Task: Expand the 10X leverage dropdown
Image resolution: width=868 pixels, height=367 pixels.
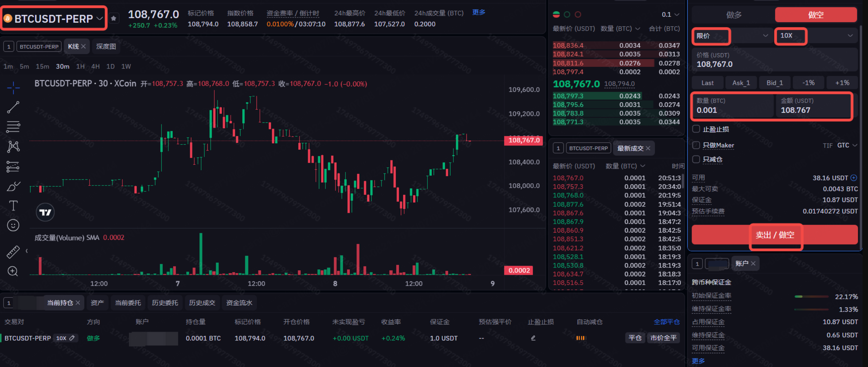Action: [816, 36]
